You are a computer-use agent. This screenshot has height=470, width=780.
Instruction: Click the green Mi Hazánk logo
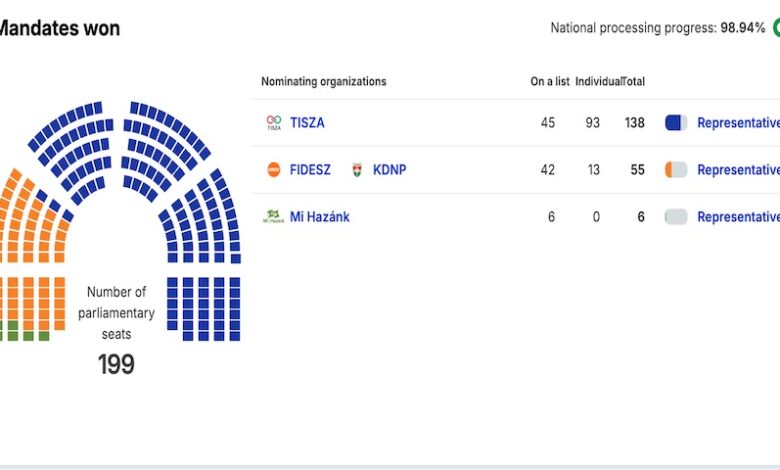pos(273,217)
